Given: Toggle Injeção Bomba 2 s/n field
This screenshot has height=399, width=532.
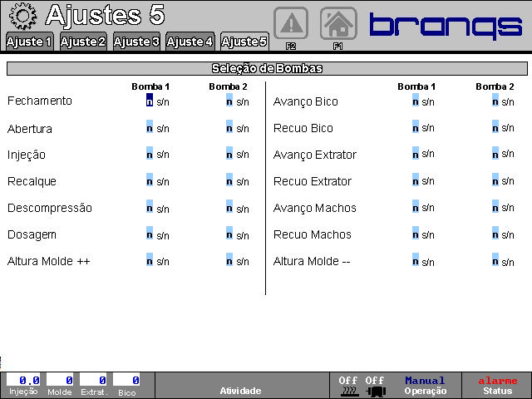Looking at the screenshot, I should coord(229,155).
